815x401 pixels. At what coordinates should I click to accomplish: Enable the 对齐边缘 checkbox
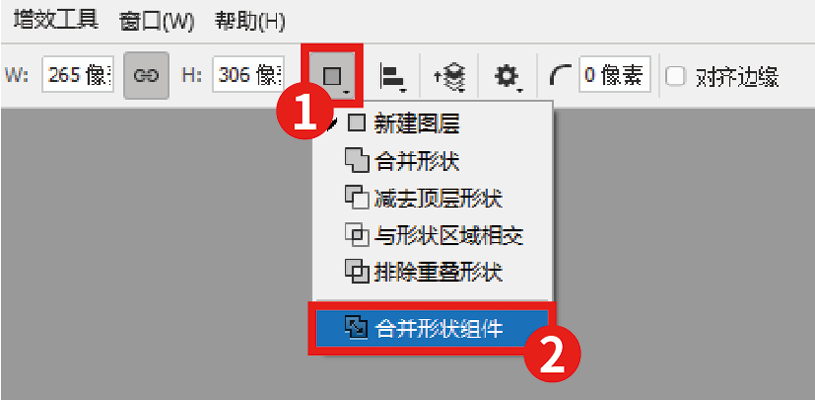pyautogui.click(x=675, y=76)
